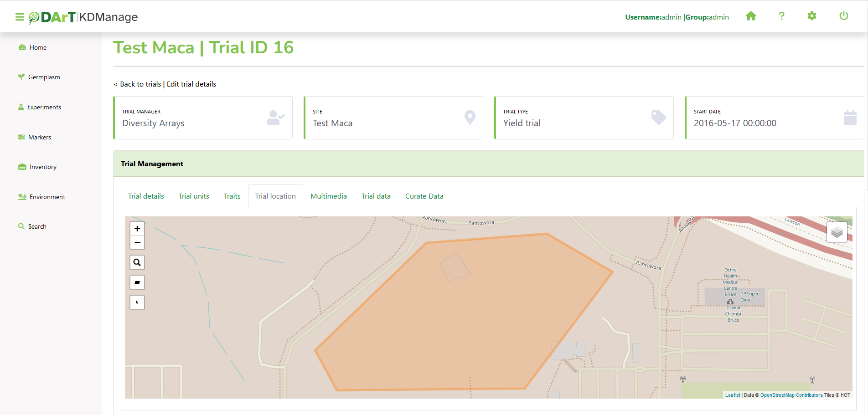Select the draw polygon map tool
Image resolution: width=868 pixels, height=415 pixels.
click(137, 282)
